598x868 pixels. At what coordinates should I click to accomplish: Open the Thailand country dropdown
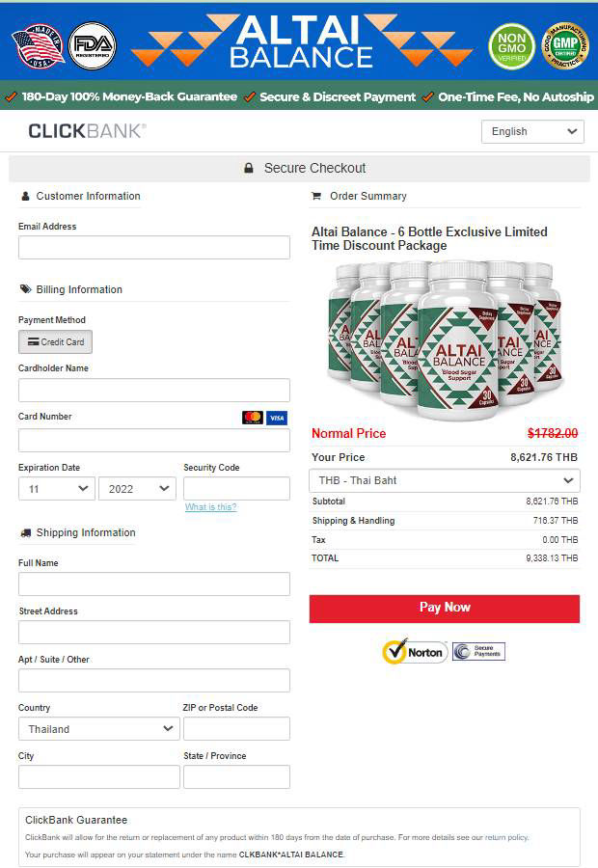(x=97, y=728)
